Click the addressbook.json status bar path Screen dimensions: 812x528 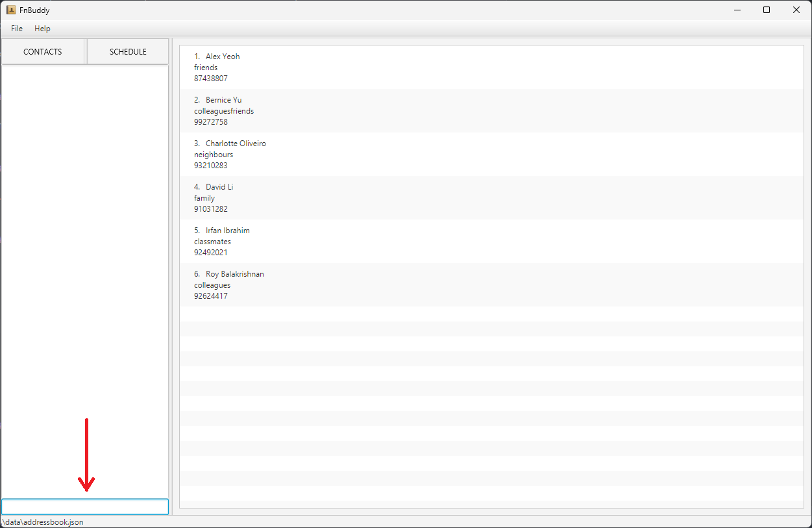pyautogui.click(x=42, y=522)
